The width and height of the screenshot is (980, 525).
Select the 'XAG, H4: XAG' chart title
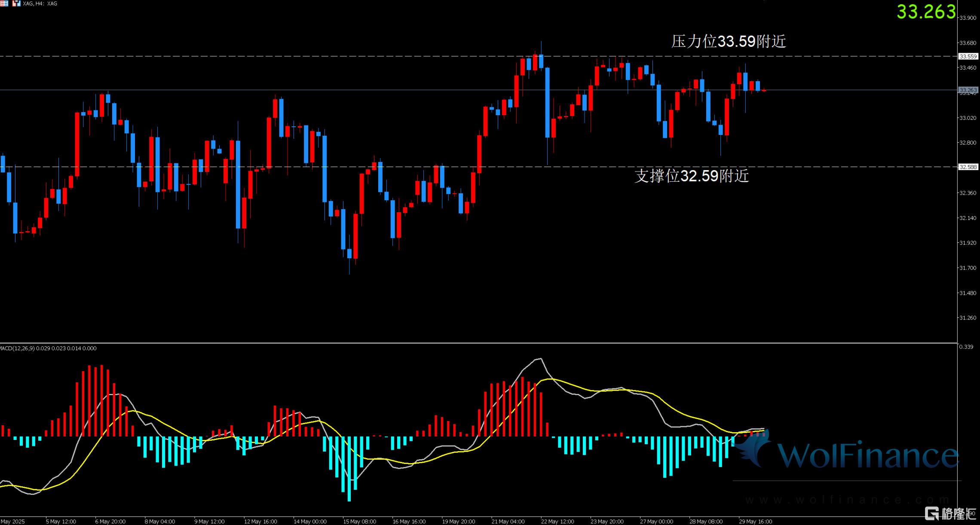(40, 3)
